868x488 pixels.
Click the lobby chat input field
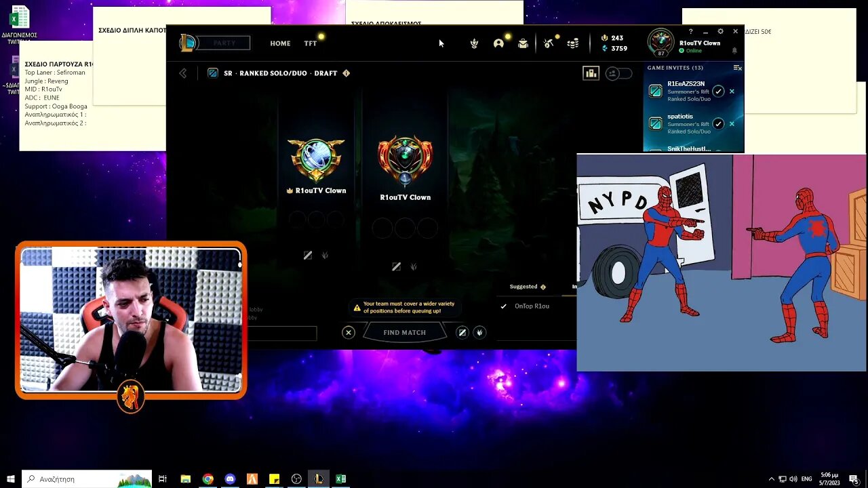[x=281, y=333]
